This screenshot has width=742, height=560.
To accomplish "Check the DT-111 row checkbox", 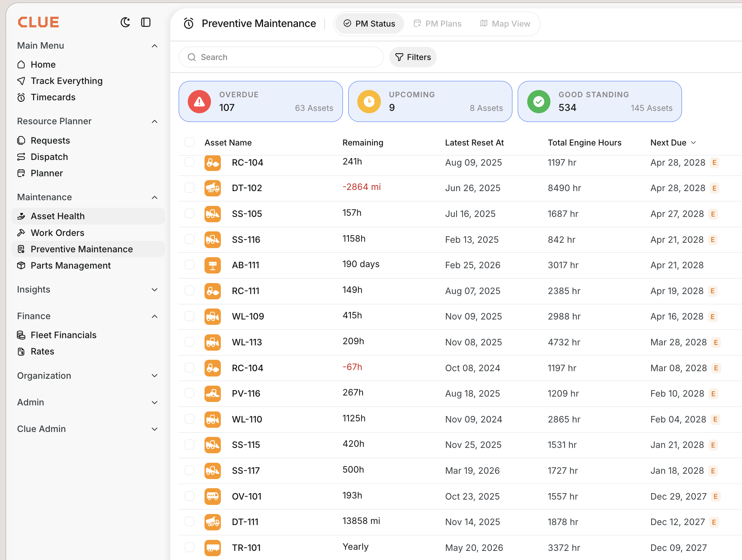I will (x=189, y=522).
